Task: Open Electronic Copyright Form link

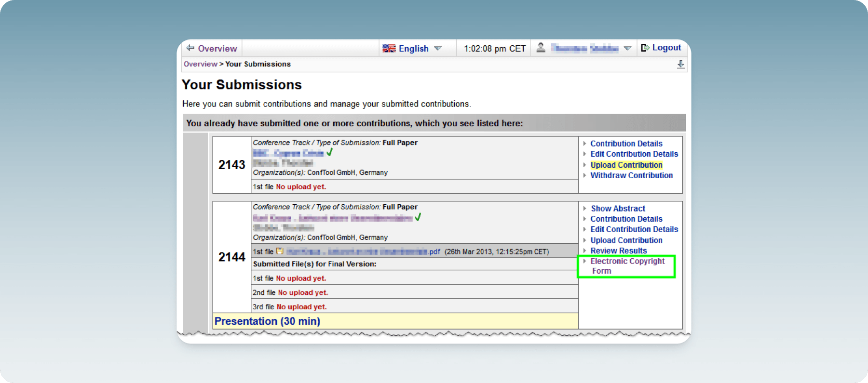Action: pos(627,266)
